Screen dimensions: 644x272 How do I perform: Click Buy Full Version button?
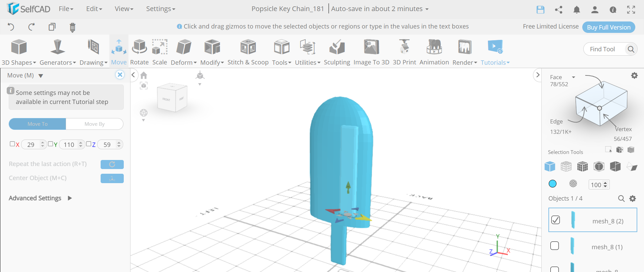click(608, 27)
